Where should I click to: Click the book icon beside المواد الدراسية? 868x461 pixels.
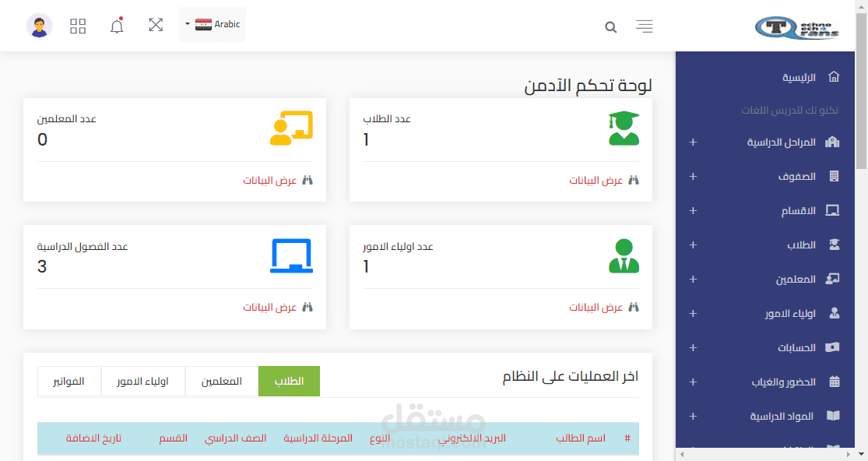pos(833,416)
